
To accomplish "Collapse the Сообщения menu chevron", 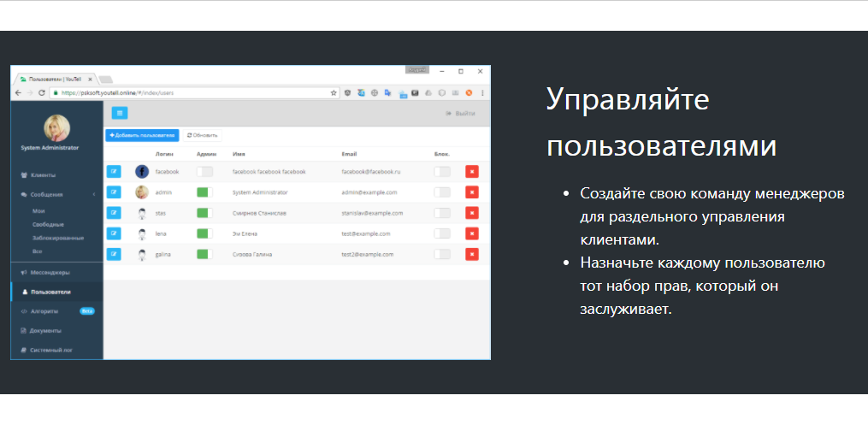I will (94, 194).
